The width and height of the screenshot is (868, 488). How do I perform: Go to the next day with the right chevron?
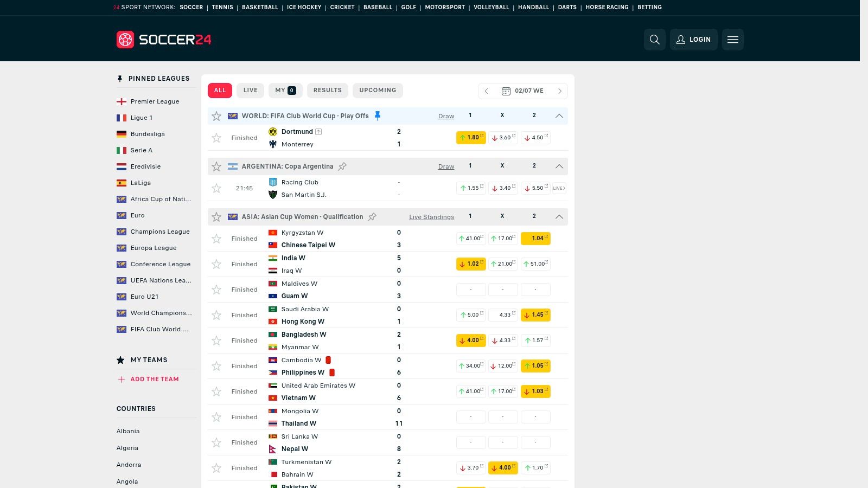tap(559, 91)
